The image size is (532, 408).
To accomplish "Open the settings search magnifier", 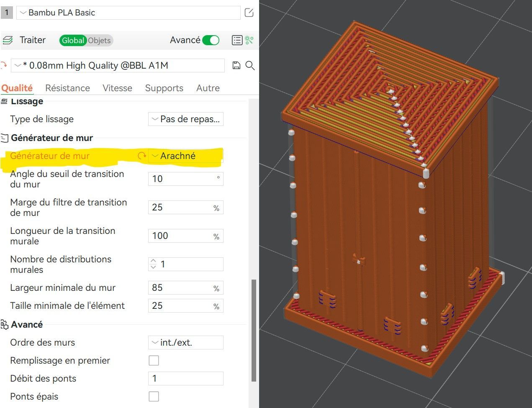I will [250, 65].
